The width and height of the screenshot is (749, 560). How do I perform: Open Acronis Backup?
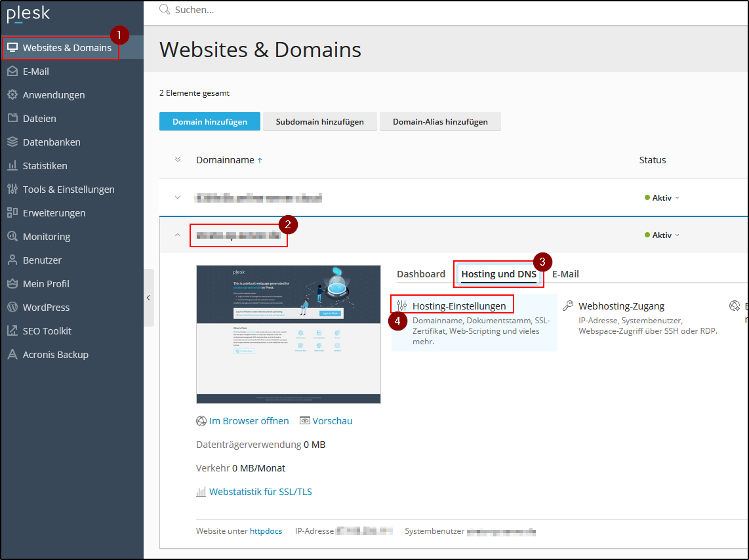(55, 354)
